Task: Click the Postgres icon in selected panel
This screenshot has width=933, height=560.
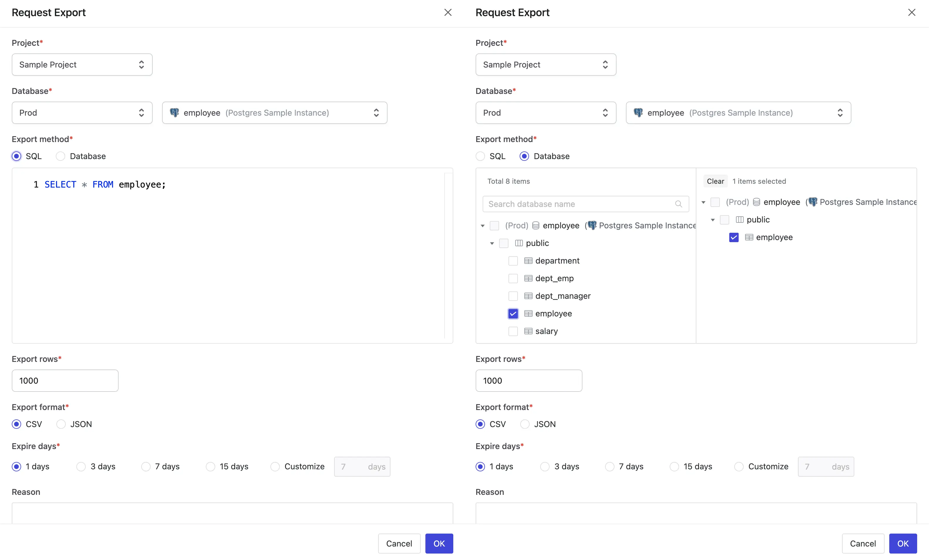Action: [x=813, y=202]
